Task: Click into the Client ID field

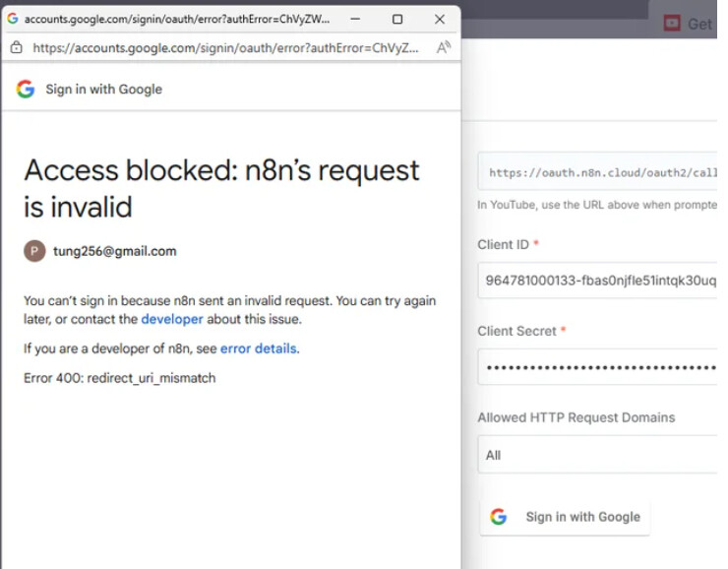Action: click(x=598, y=281)
